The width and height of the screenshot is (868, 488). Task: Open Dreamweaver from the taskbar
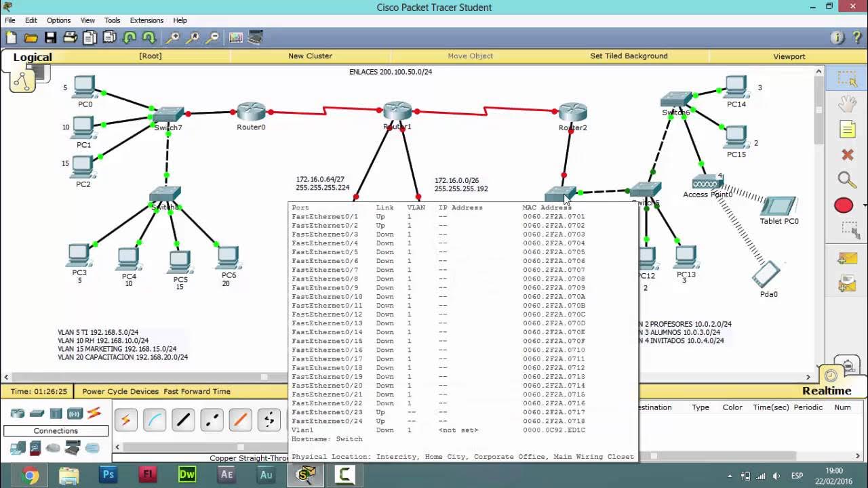click(187, 475)
